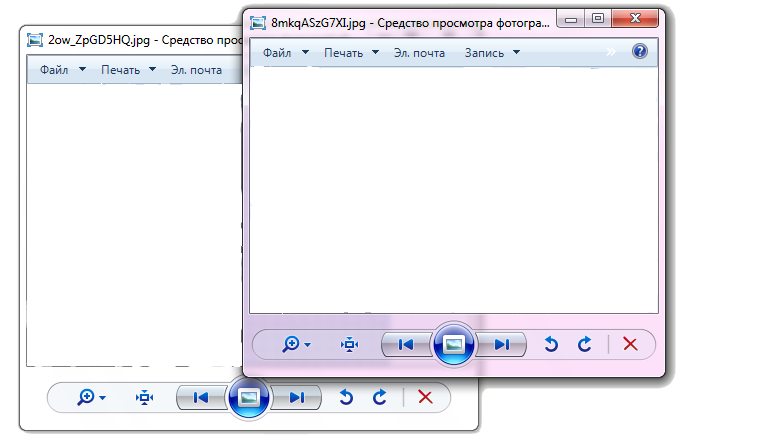Screen dimensions: 771x448
Task: Go to the previous image in the 2ow_ZpGD5HQ.jpg window
Action: (201, 397)
